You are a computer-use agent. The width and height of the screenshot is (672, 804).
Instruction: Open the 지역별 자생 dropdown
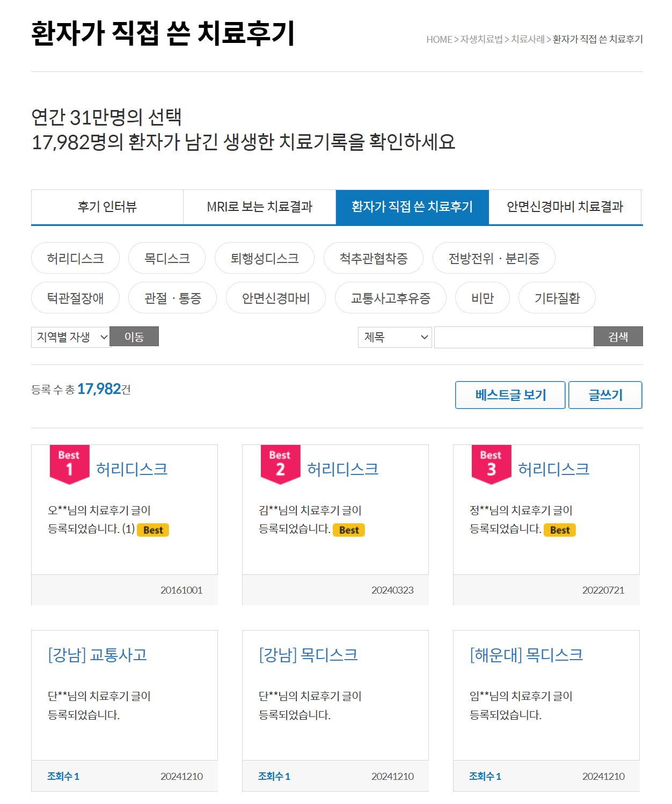tap(71, 337)
